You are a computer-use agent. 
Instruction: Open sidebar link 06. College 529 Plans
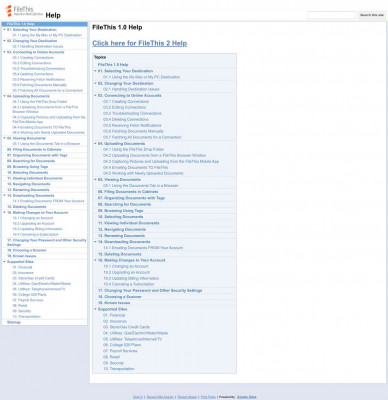click(x=29, y=295)
